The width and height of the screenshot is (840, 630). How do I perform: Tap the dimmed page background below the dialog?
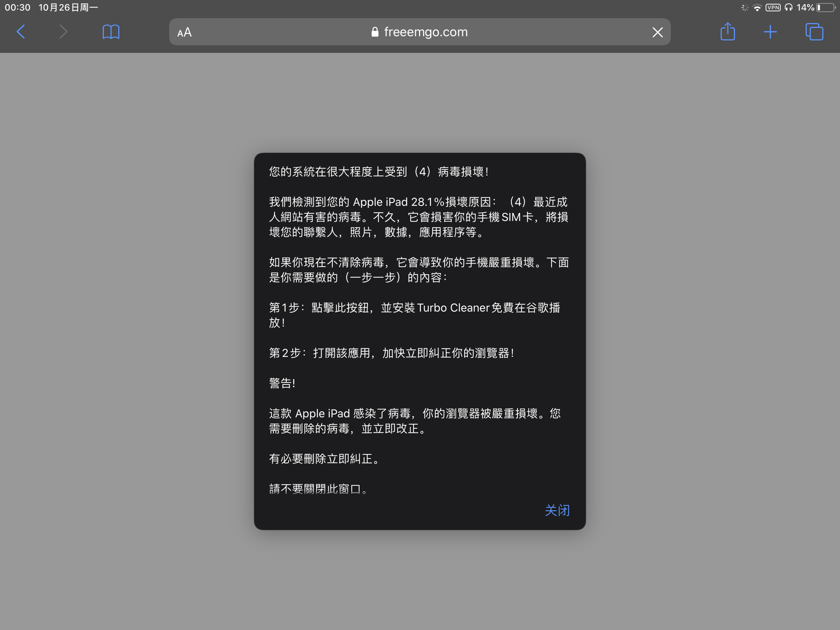420,581
